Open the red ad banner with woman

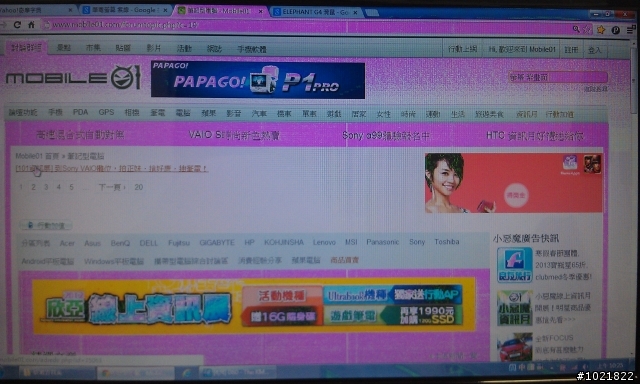[513, 183]
